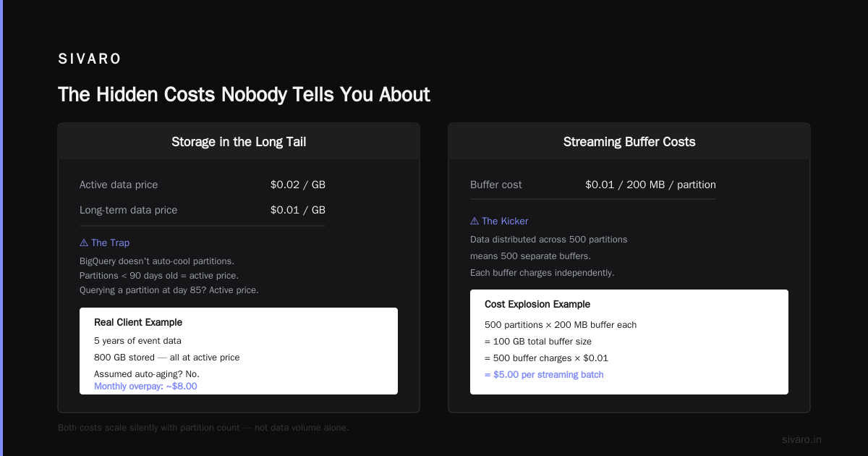Image resolution: width=868 pixels, height=456 pixels.
Task: Click 'Each buffer charges independently.' line
Action: 542,273
